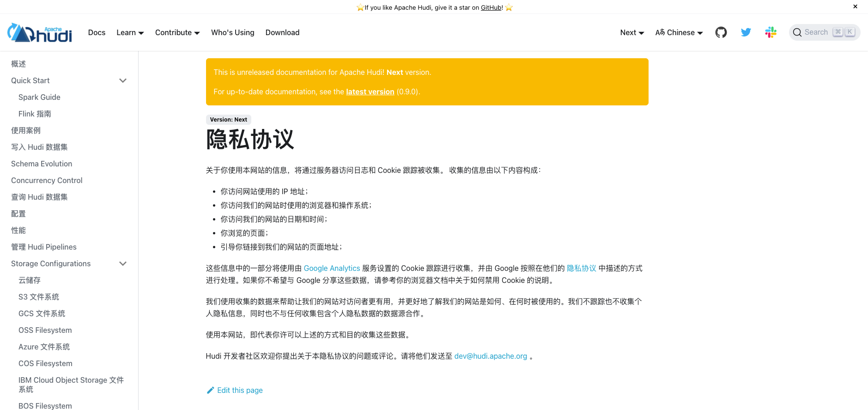
Task: Collapse the Quick Start sidebar section
Action: (123, 80)
